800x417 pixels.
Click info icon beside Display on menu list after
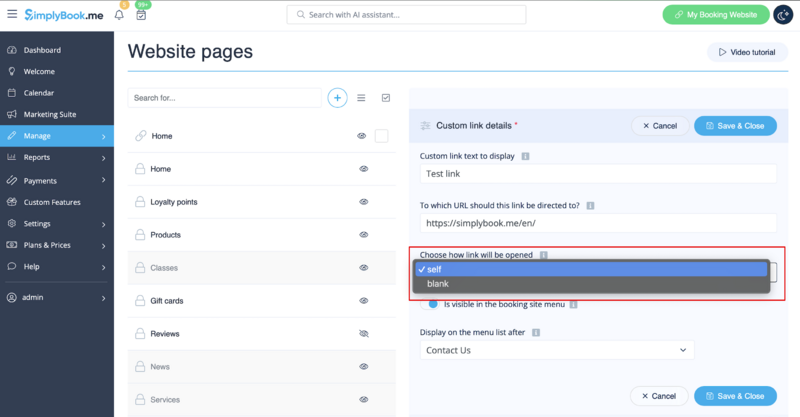coord(536,332)
